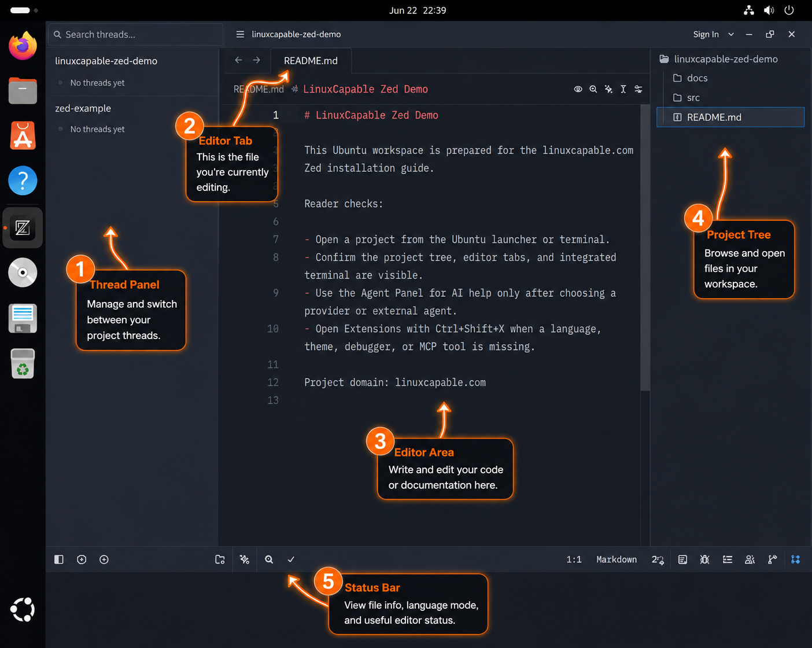Click No threads yet under zed-example
Screen dimensions: 812x648
97,129
